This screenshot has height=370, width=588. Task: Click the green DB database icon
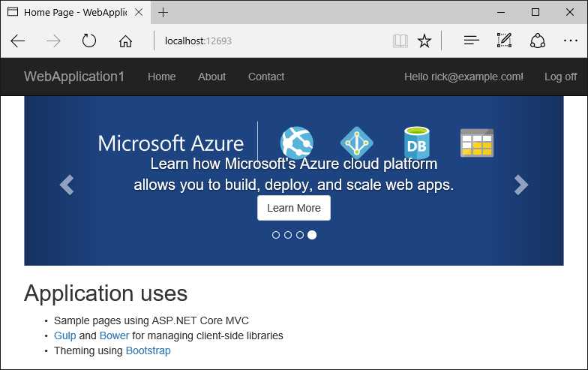[417, 143]
